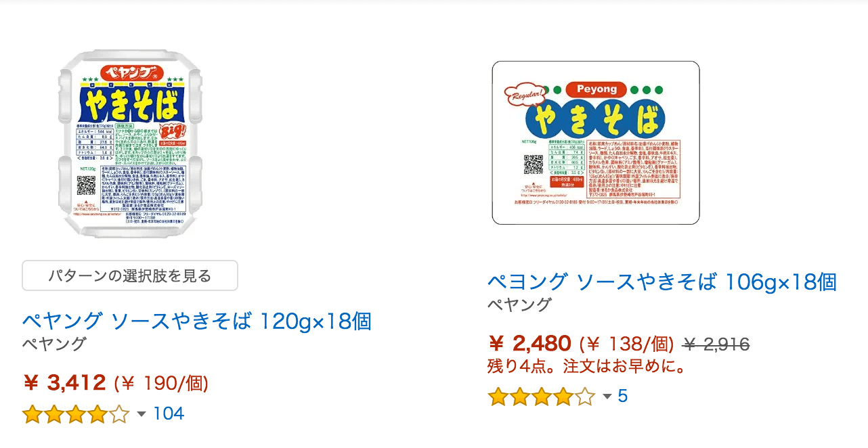
Task: Select brand ペヤング under the 106g product
Action: click(x=519, y=305)
